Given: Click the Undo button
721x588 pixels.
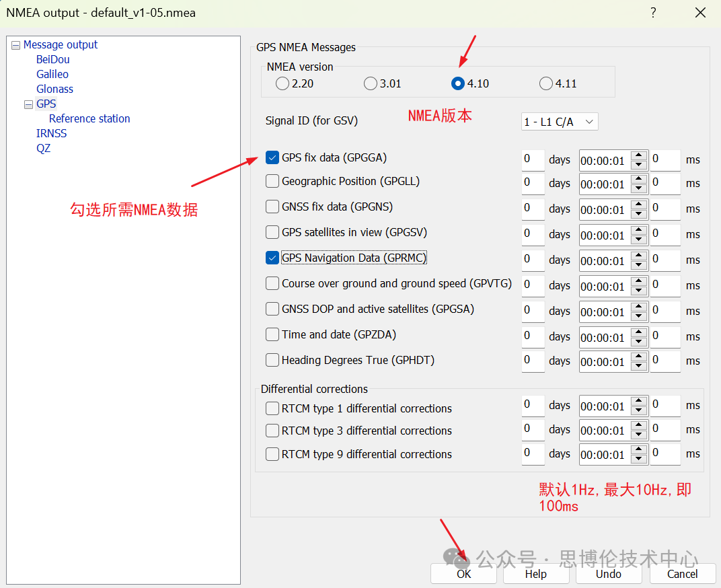Looking at the screenshot, I should coord(608,574).
